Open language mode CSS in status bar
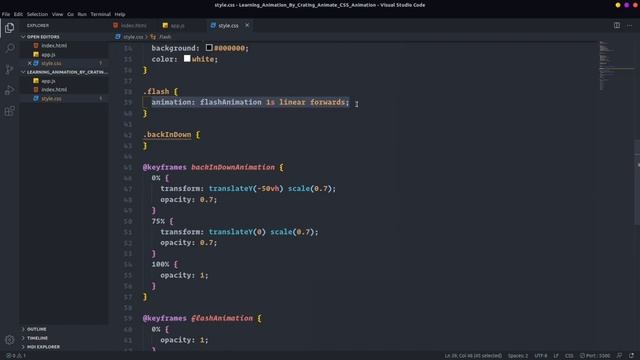Viewport: 640px width, 360px height. pyautogui.click(x=569, y=356)
